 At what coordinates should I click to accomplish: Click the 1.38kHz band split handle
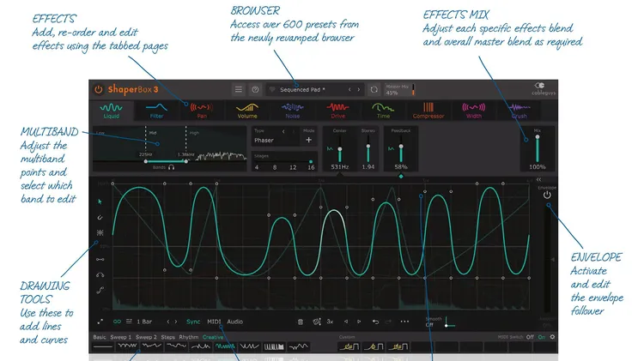[x=186, y=161]
